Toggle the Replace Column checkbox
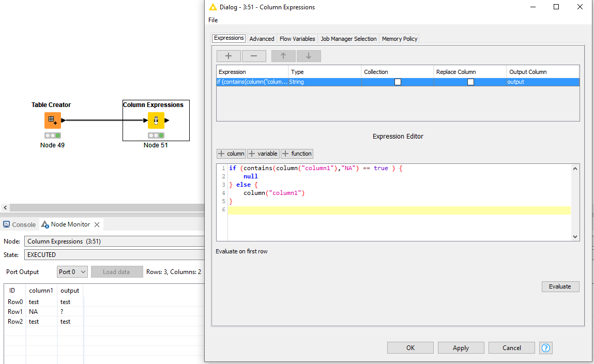Image resolution: width=594 pixels, height=364 pixels. click(470, 82)
